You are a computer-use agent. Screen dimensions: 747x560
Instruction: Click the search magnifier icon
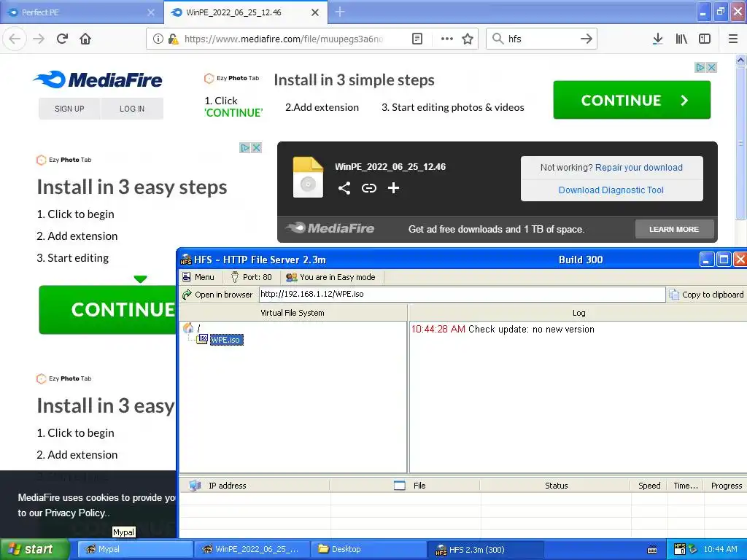point(498,39)
